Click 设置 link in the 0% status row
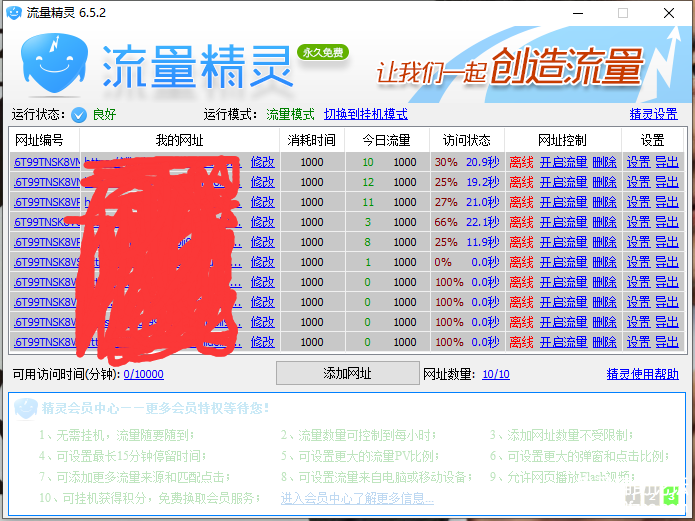 pyautogui.click(x=638, y=262)
